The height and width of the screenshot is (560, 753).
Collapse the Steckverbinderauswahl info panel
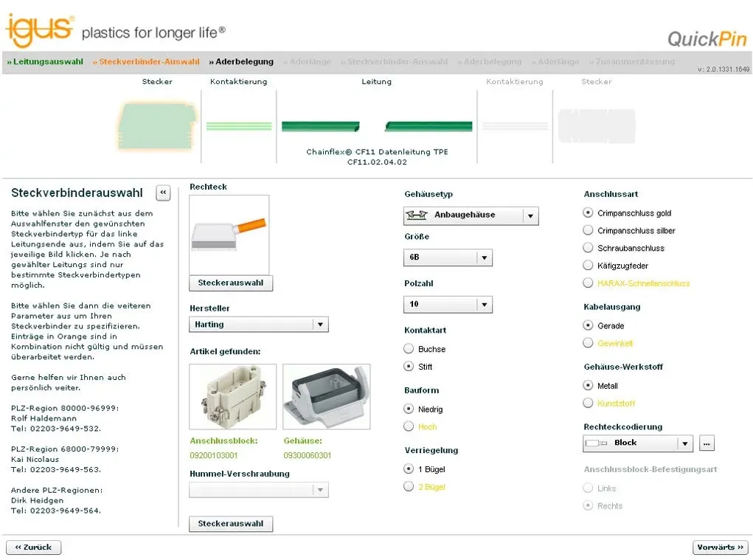(x=163, y=193)
